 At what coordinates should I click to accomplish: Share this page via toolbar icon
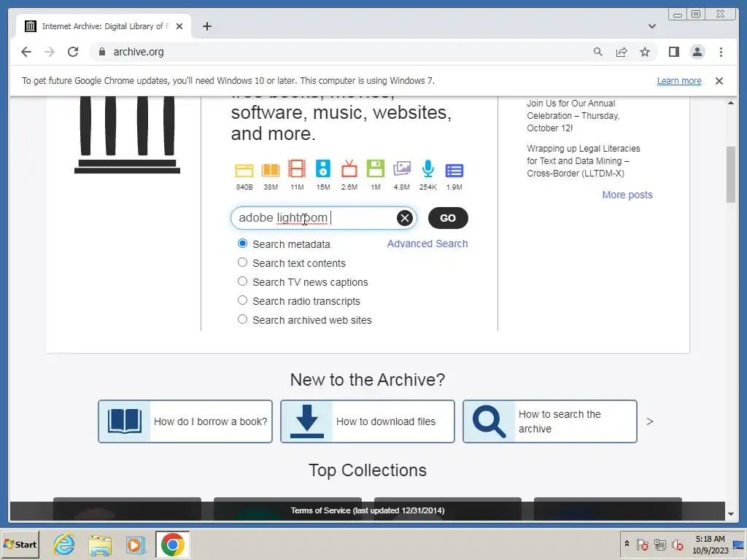[x=622, y=52]
